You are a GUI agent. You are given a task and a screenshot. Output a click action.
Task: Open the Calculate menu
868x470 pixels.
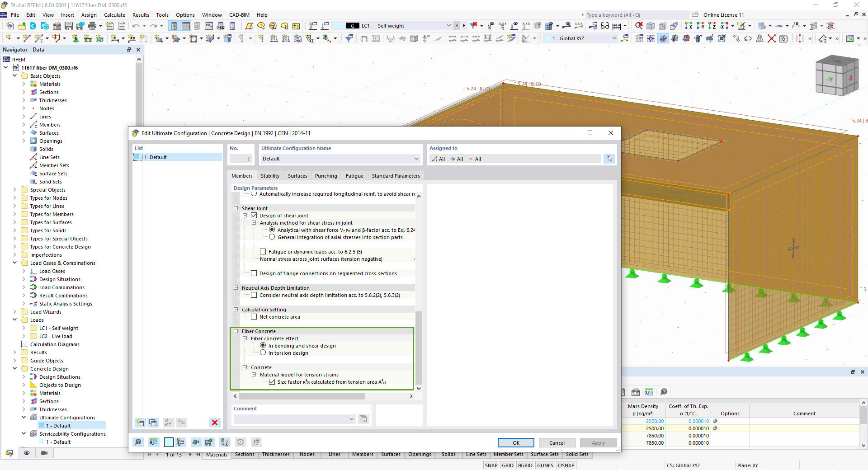[114, 14]
